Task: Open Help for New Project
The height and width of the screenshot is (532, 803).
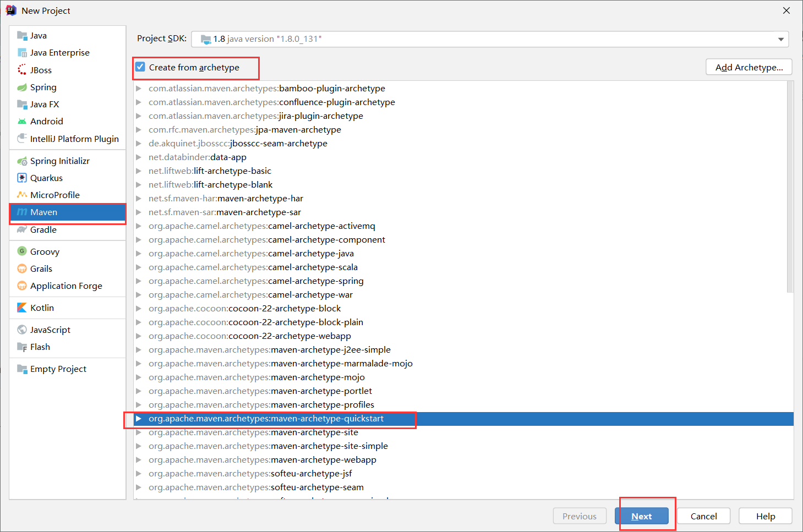Action: point(766,516)
